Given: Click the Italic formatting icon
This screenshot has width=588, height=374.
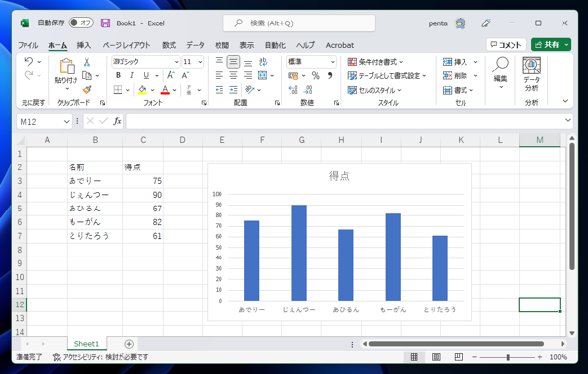Looking at the screenshot, I should 132,75.
